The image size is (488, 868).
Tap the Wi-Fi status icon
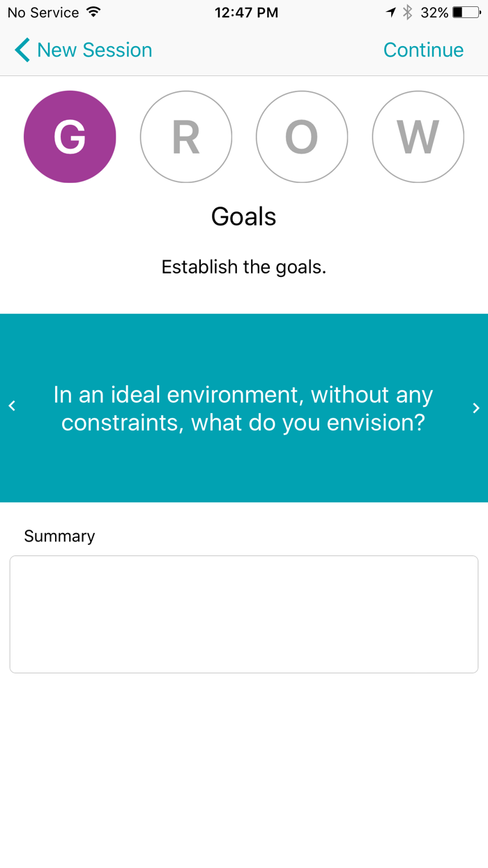coord(93,13)
